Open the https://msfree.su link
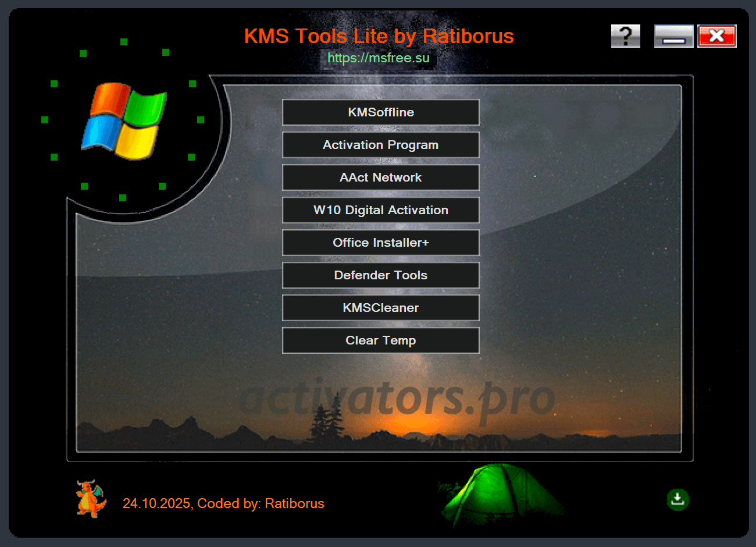756x547 pixels. tap(378, 58)
